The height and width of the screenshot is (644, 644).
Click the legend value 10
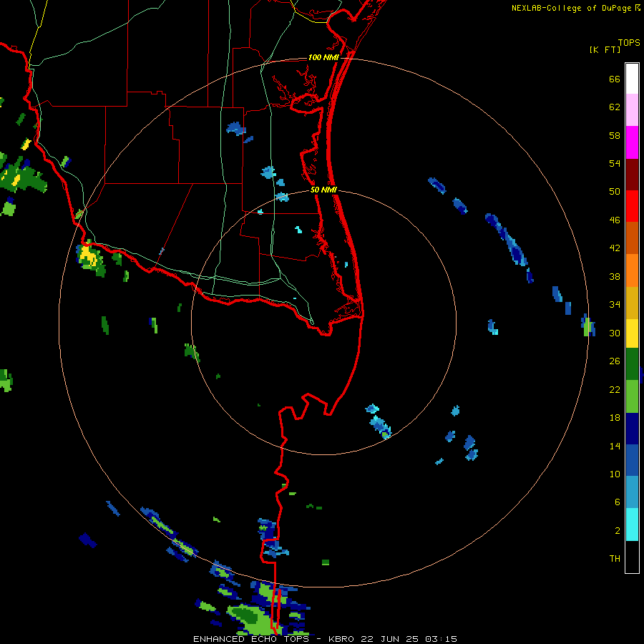(x=615, y=474)
